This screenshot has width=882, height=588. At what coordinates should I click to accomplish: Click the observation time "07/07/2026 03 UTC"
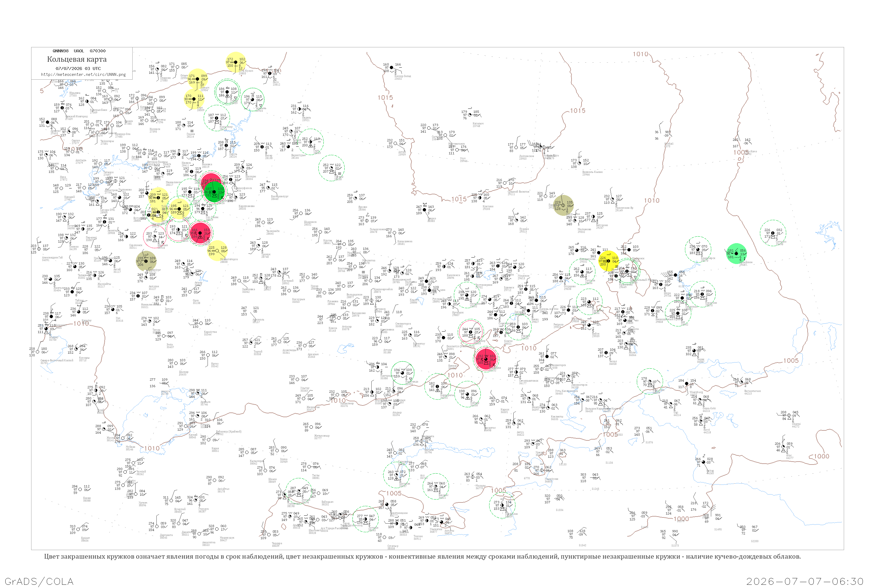(x=78, y=69)
